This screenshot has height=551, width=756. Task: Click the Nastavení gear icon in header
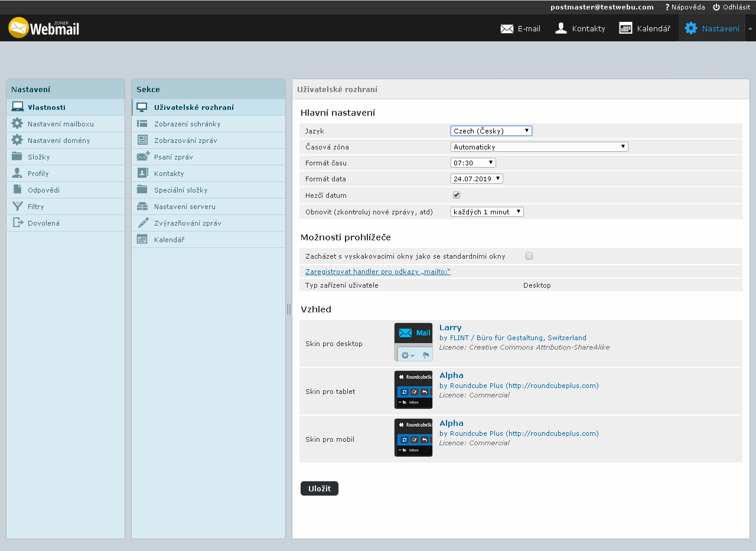pos(690,28)
